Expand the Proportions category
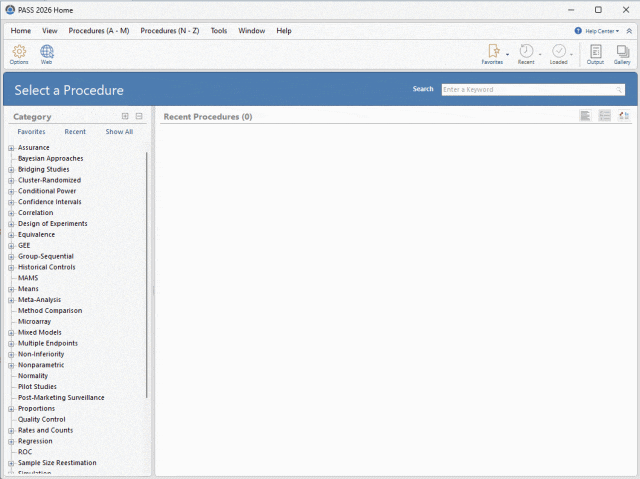The width and height of the screenshot is (640, 479). [x=11, y=409]
